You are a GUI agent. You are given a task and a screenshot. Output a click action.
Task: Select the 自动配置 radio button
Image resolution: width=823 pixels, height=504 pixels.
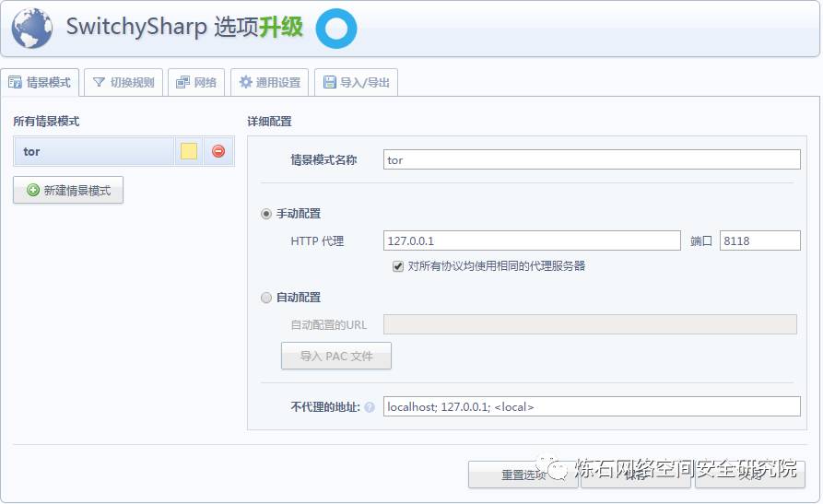[x=266, y=298]
